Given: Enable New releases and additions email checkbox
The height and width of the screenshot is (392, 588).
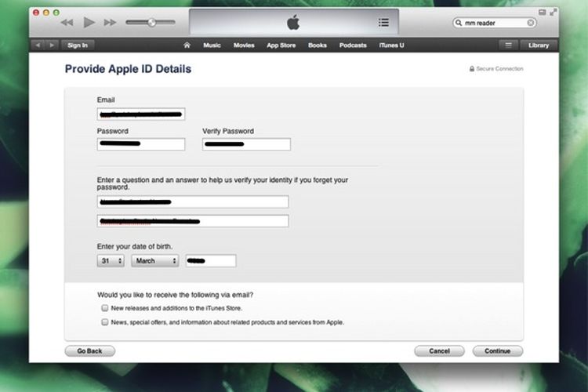Looking at the screenshot, I should tap(104, 309).
